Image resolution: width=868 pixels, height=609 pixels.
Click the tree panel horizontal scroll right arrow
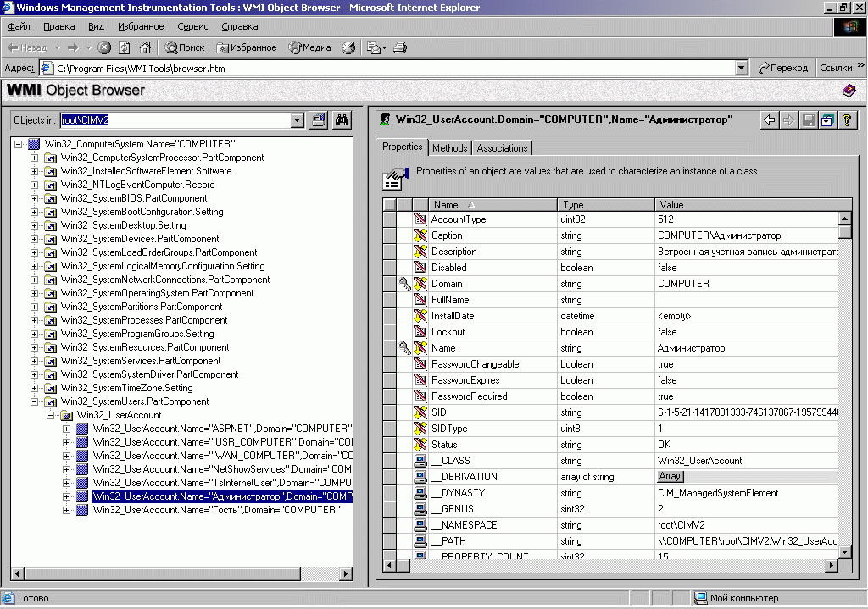(x=346, y=573)
